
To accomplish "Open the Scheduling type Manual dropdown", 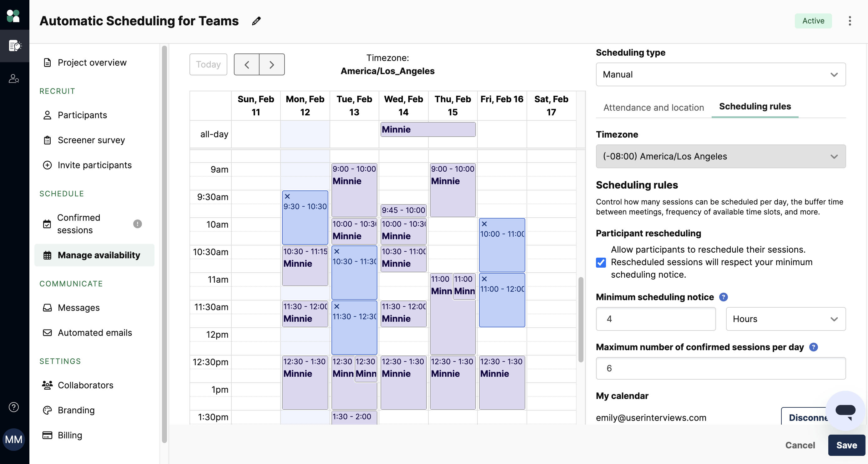I will click(x=720, y=74).
